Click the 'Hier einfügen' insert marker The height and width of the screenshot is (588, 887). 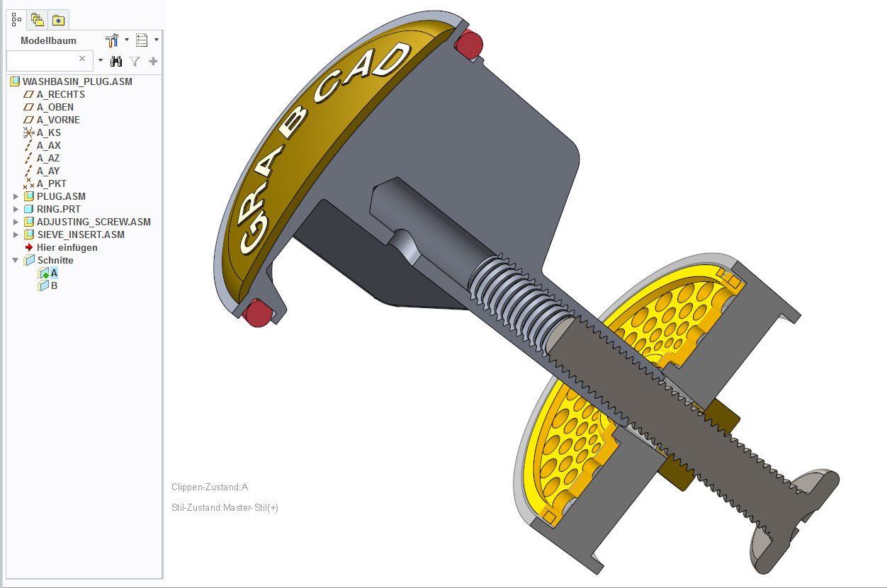click(67, 247)
